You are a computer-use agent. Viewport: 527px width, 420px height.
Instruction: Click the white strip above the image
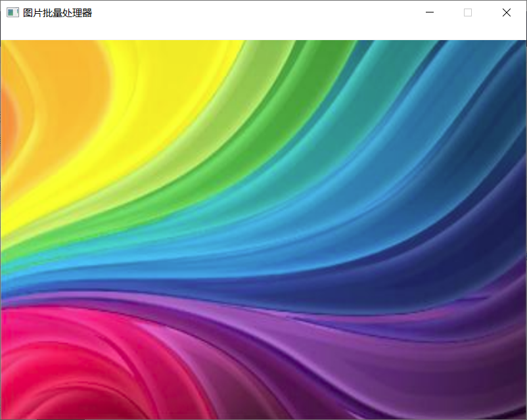[x=263, y=32]
